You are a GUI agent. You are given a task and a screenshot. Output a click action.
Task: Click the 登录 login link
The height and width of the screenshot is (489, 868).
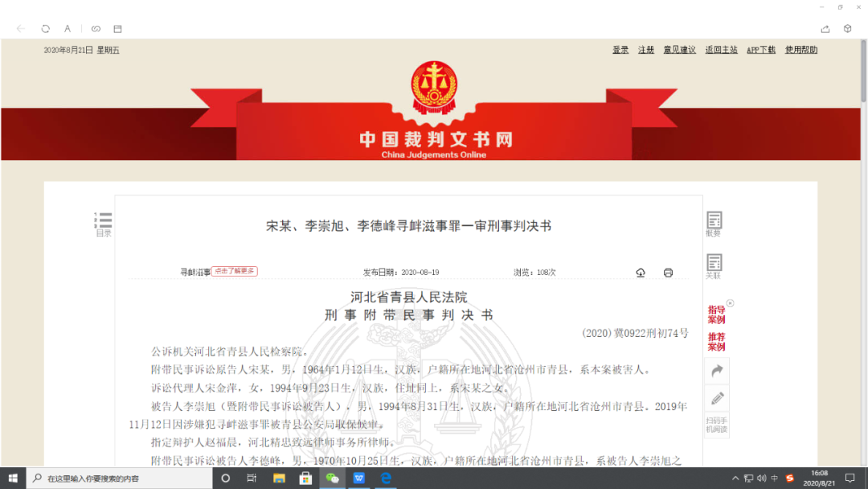coord(620,49)
